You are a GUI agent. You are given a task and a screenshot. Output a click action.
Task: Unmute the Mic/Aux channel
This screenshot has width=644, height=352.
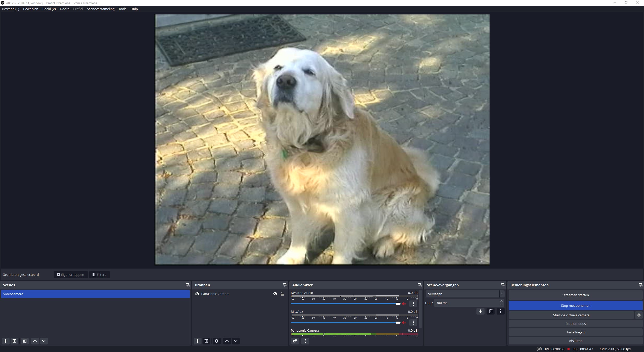click(x=404, y=323)
